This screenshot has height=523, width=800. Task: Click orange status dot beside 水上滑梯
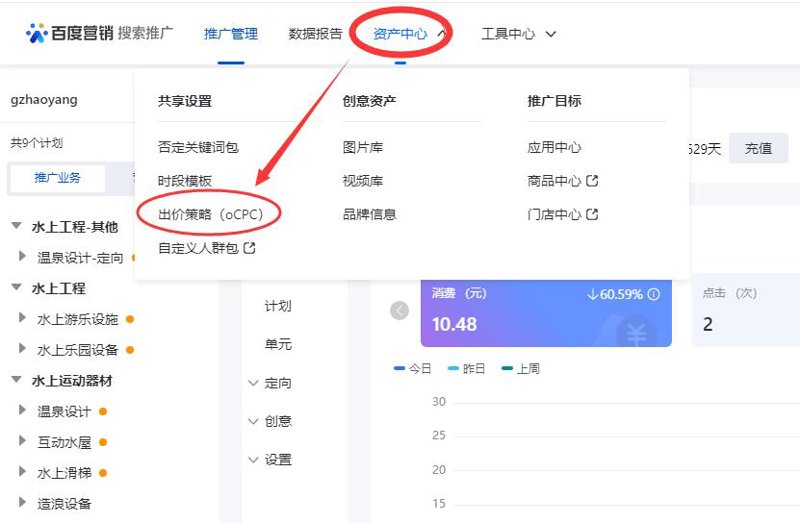103,473
